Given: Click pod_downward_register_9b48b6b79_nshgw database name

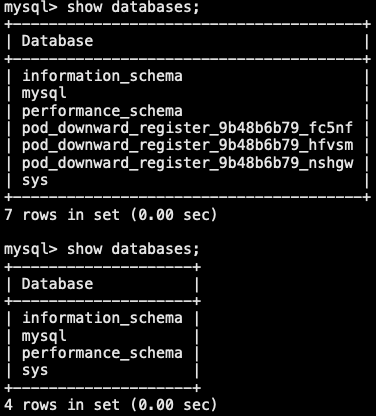Looking at the screenshot, I should coord(187,163).
